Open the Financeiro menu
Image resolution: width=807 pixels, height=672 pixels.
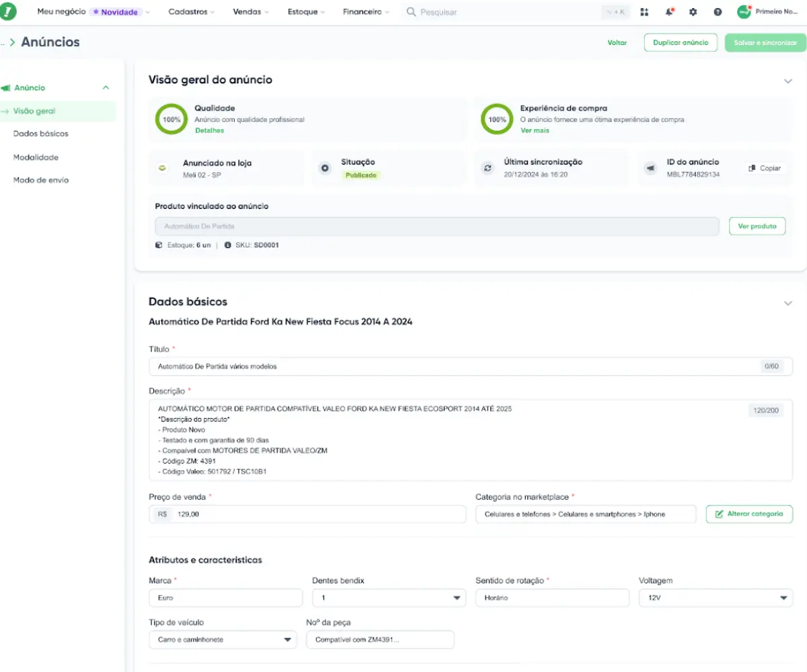pos(365,12)
